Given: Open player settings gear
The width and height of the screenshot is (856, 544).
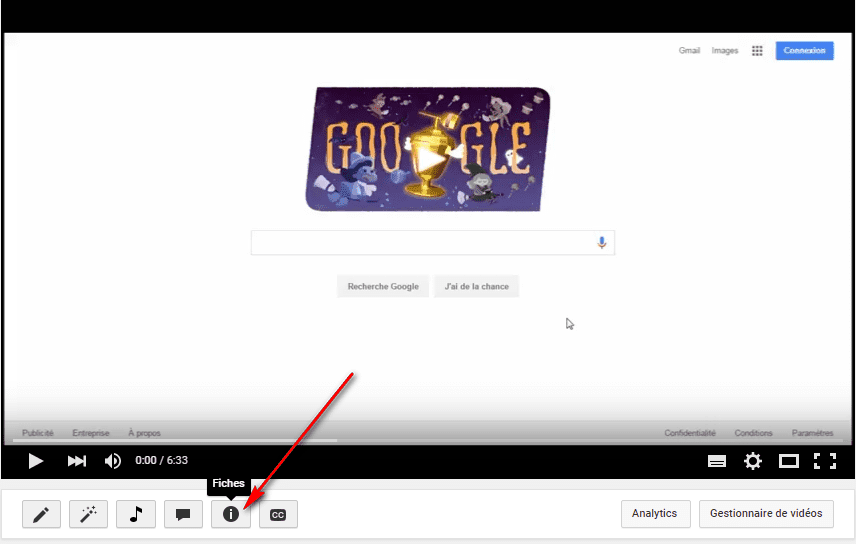Looking at the screenshot, I should (753, 461).
